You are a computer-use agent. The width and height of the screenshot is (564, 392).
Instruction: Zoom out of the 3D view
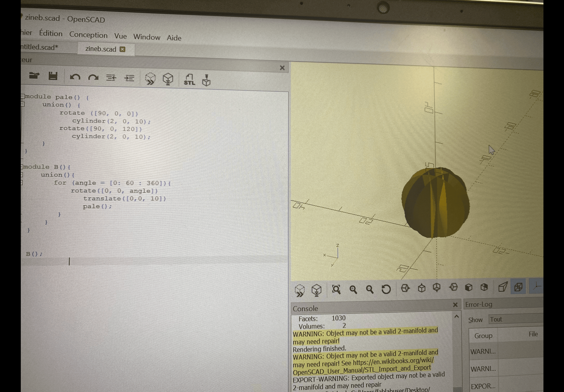point(369,289)
